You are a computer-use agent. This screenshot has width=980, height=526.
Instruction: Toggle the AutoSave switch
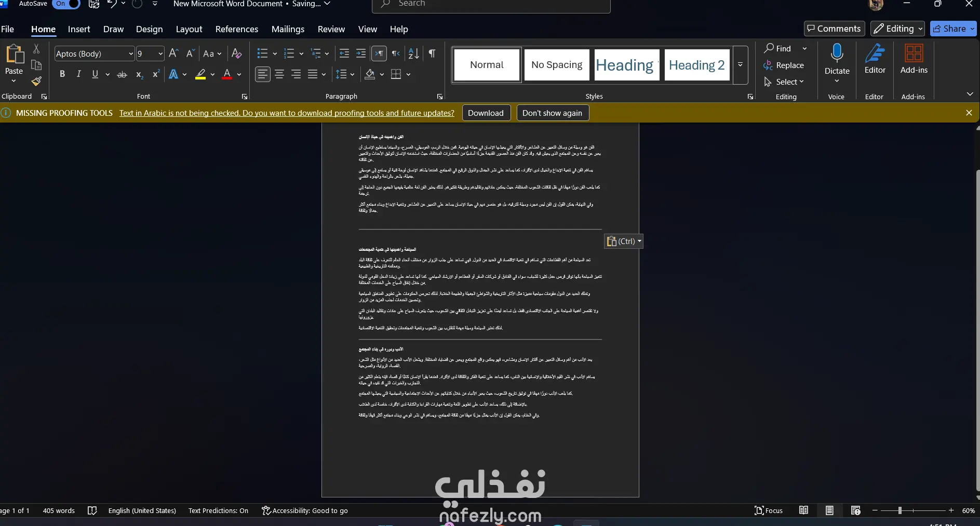tap(66, 4)
